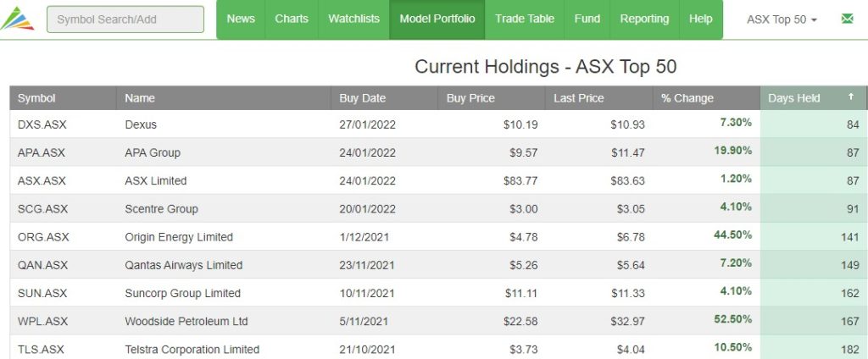Sort by Last Price column header
868x359 pixels.
point(578,98)
